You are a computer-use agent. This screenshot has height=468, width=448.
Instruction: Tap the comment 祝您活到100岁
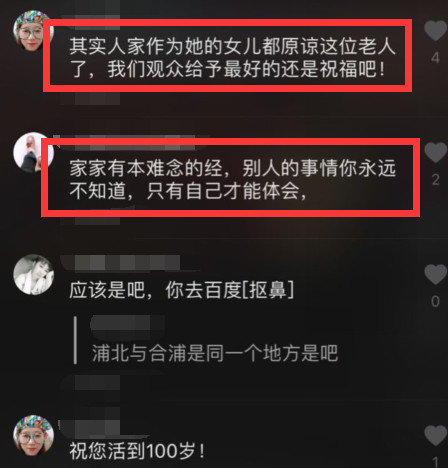click(137, 451)
